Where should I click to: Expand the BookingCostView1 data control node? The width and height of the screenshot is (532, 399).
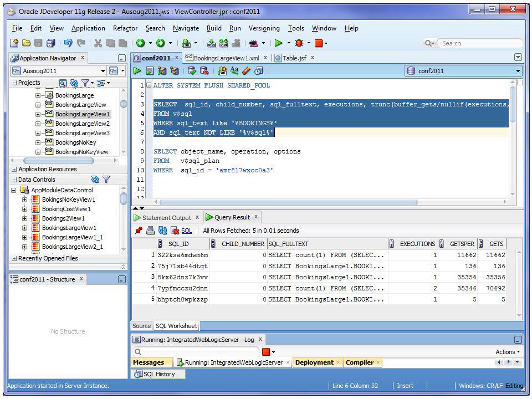(x=24, y=209)
